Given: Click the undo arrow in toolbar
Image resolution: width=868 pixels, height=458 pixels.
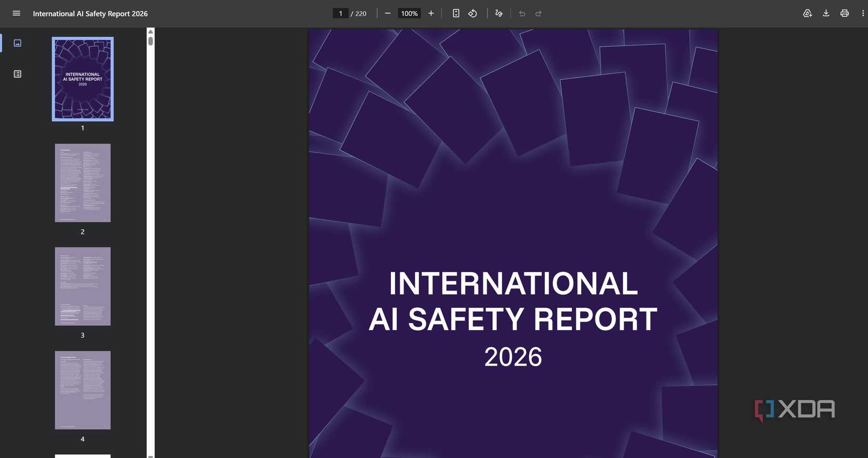Looking at the screenshot, I should click(x=522, y=14).
